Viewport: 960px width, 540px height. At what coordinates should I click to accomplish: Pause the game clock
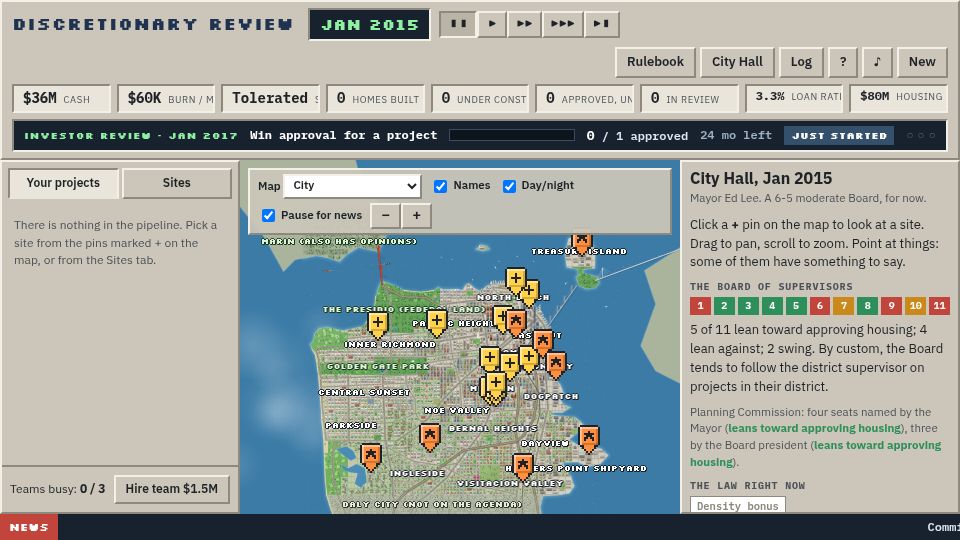tap(458, 24)
